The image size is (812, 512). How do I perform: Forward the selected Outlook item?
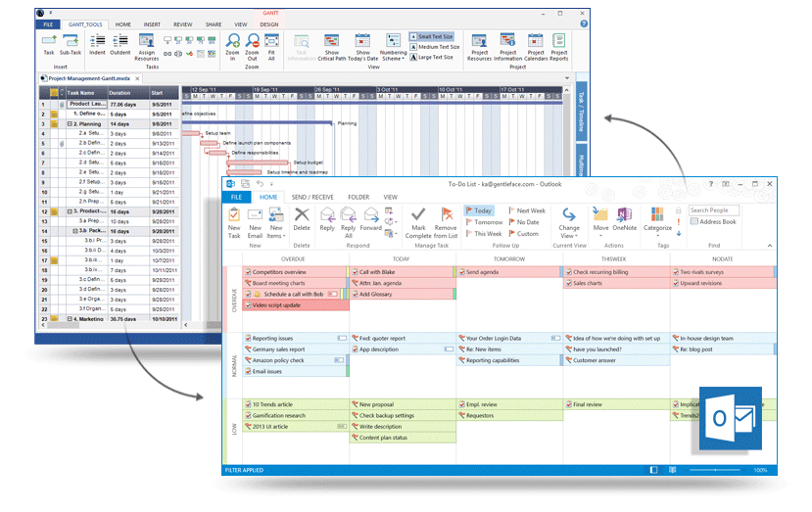click(371, 219)
